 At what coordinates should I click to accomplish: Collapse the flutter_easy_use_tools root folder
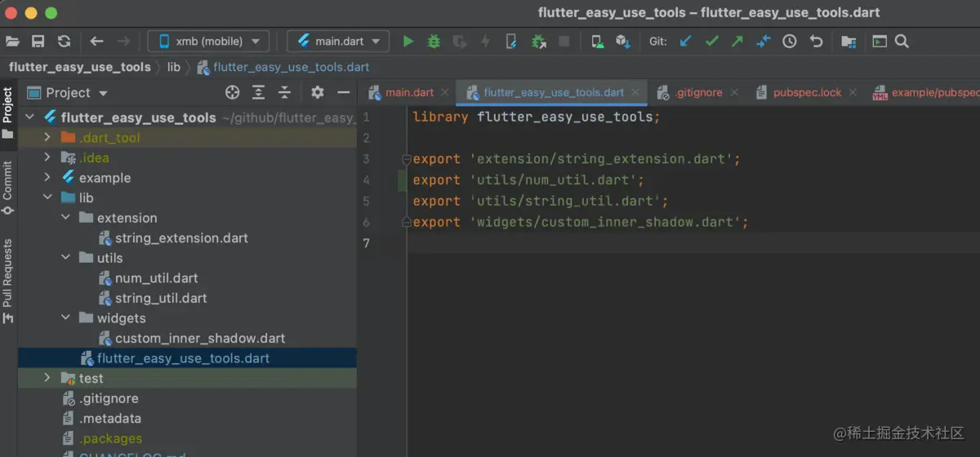pyautogui.click(x=30, y=118)
